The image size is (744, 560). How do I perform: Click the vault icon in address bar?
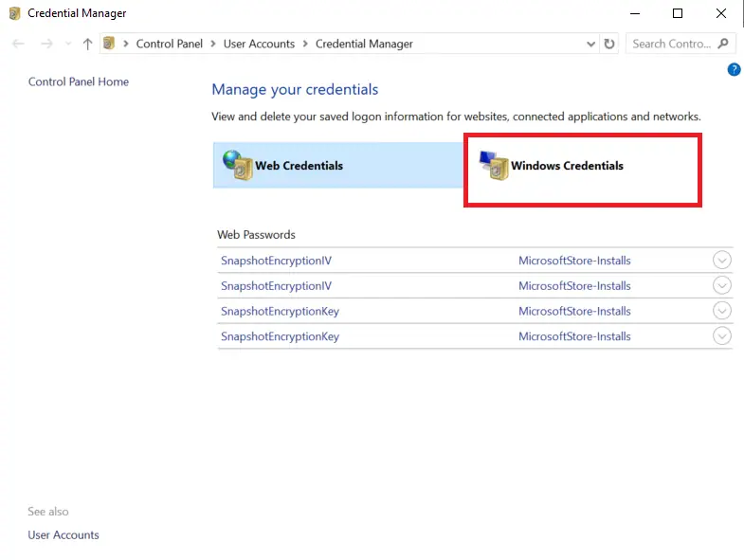[x=109, y=44]
